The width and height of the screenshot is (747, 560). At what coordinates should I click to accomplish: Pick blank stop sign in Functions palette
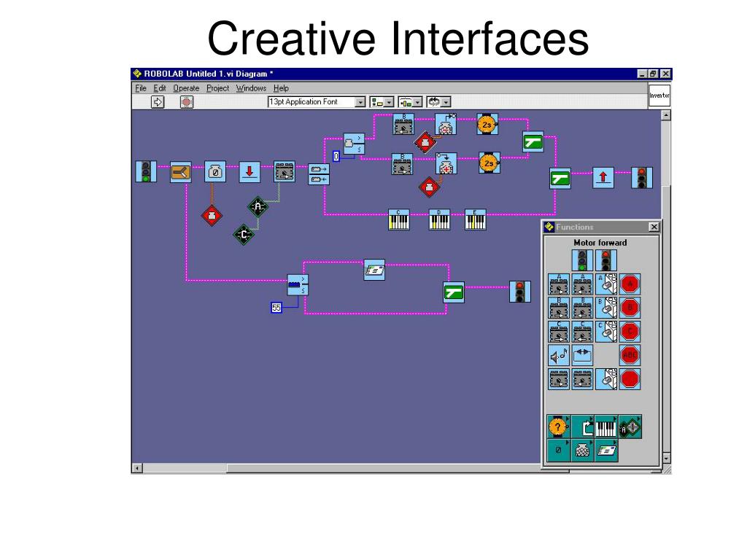[630, 379]
